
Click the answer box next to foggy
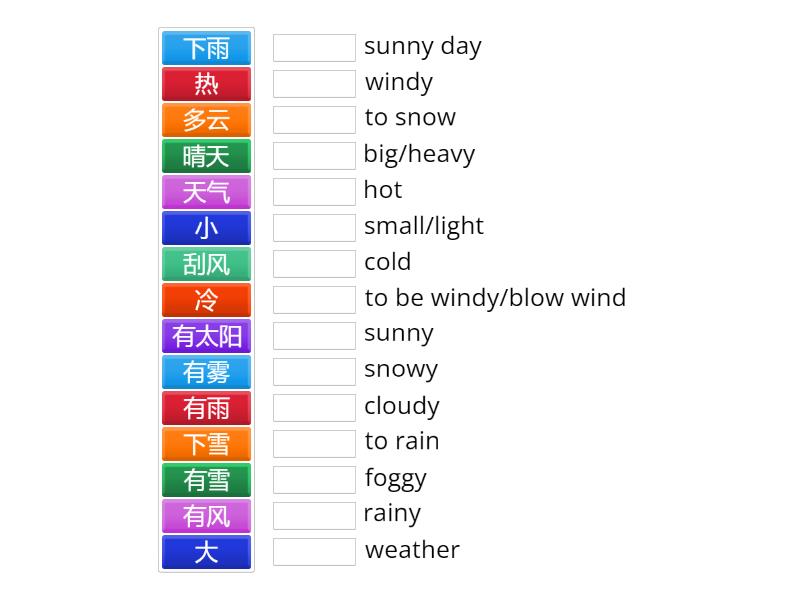coord(314,479)
